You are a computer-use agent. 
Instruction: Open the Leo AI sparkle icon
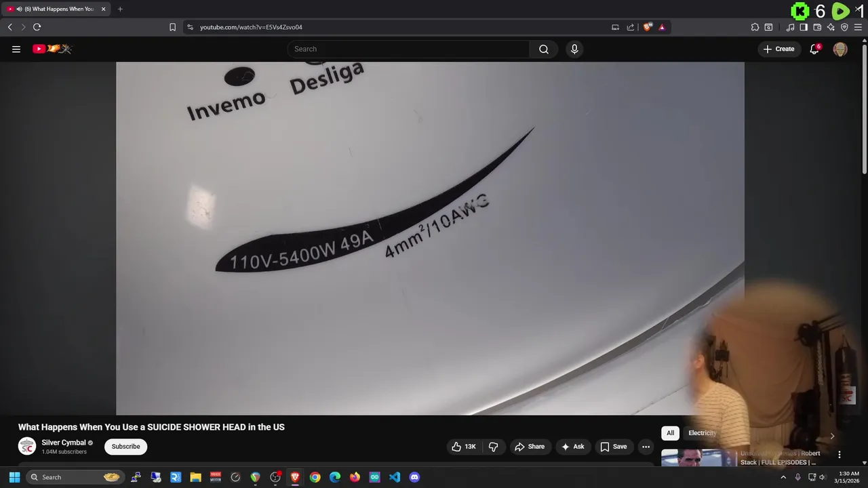pos(831,27)
